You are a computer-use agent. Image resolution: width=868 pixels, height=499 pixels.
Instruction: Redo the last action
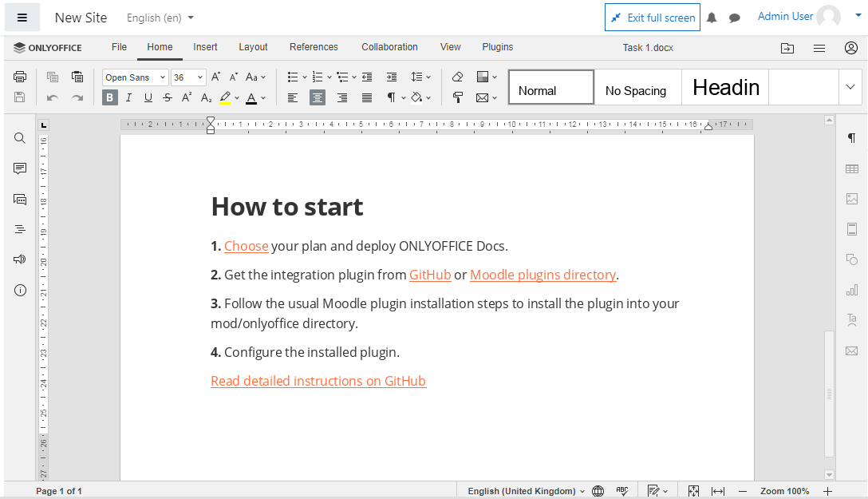pos(77,98)
